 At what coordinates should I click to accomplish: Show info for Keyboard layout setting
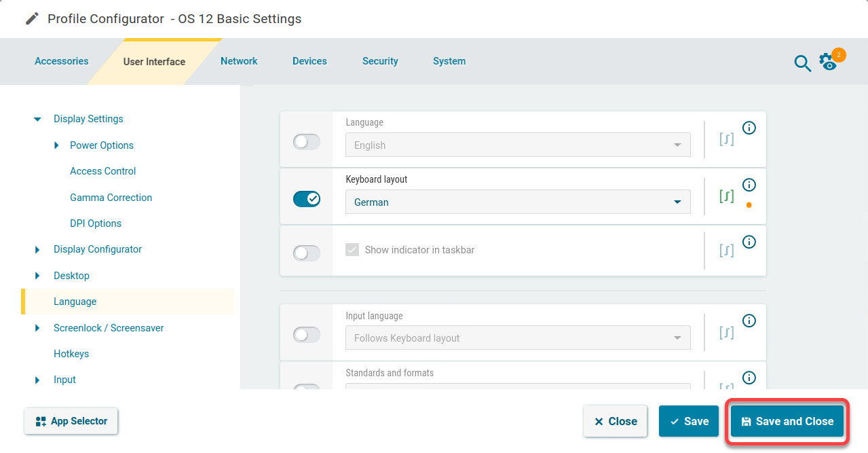tap(749, 185)
